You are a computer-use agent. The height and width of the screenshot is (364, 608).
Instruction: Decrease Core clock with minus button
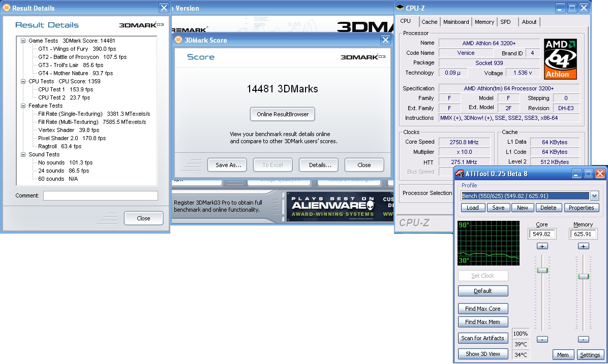coord(542,340)
